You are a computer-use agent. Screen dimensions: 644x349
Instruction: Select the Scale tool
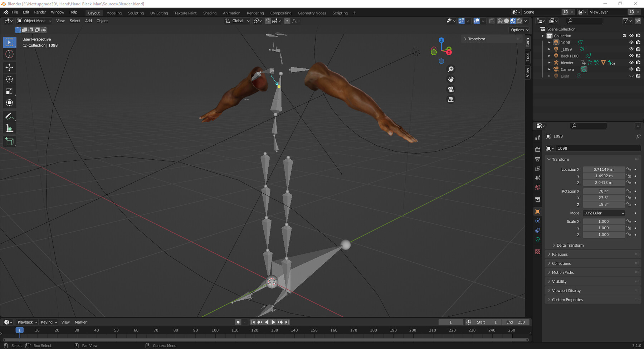10,91
